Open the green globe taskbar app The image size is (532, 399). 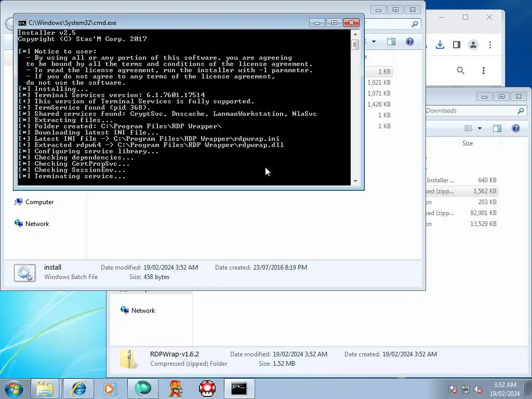tap(142, 389)
